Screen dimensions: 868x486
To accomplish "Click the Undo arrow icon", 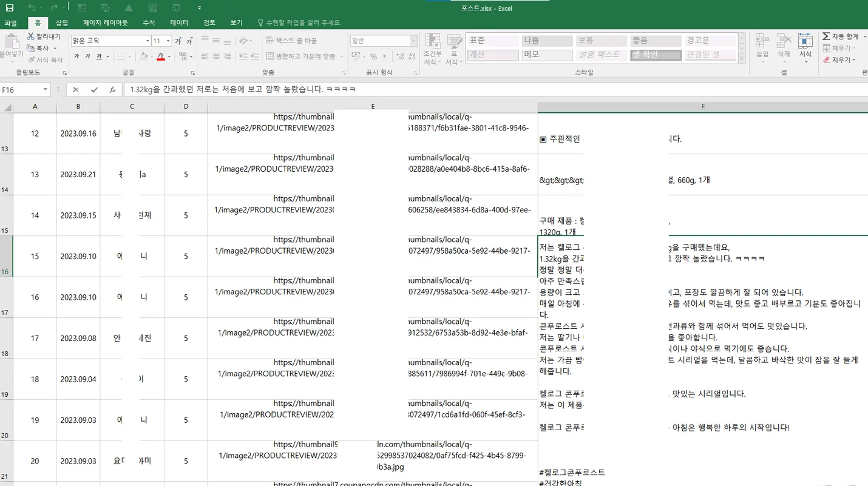I will (32, 7).
